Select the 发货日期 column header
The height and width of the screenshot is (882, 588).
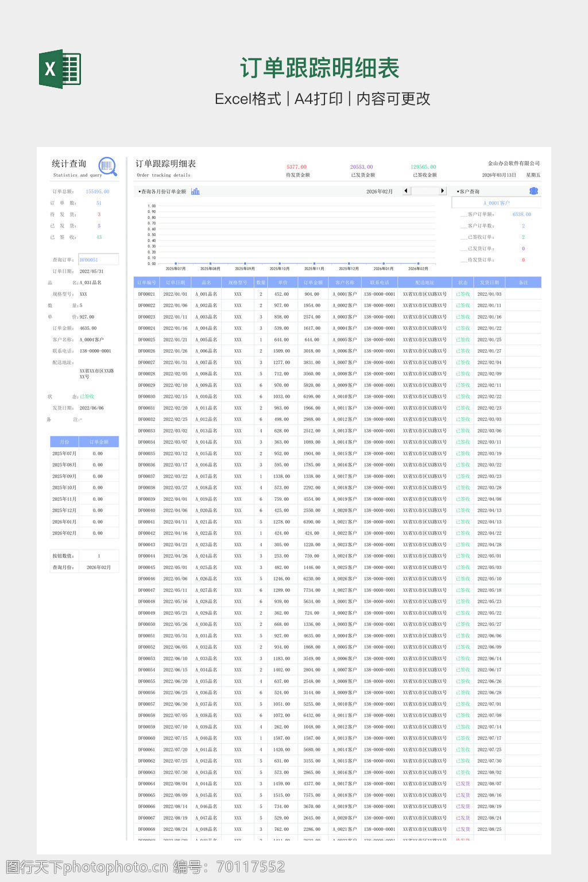pos(489,283)
